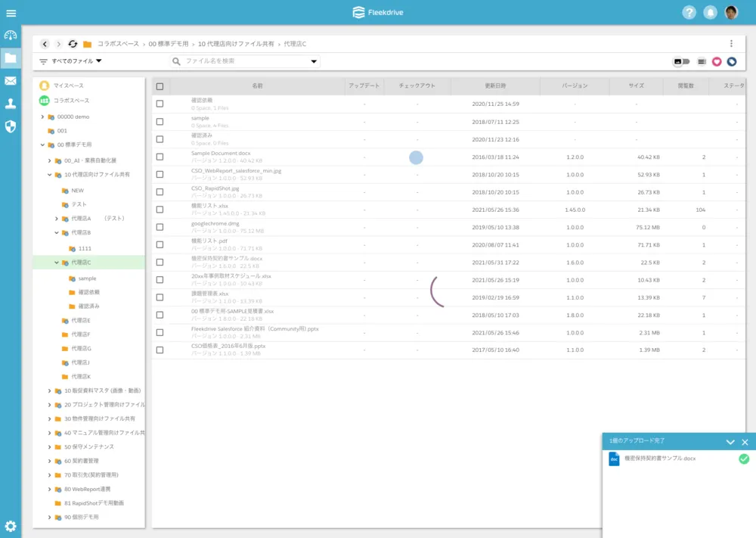Check the box for Sample Document.docx
The width and height of the screenshot is (756, 538).
[x=160, y=157]
